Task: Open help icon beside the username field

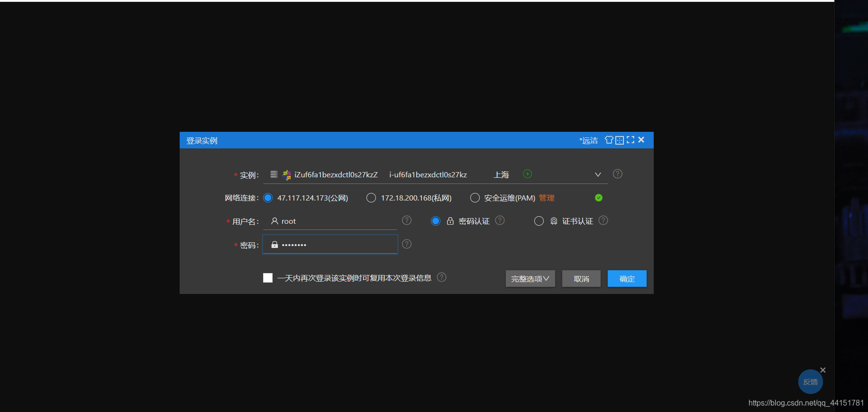Action: tap(407, 220)
